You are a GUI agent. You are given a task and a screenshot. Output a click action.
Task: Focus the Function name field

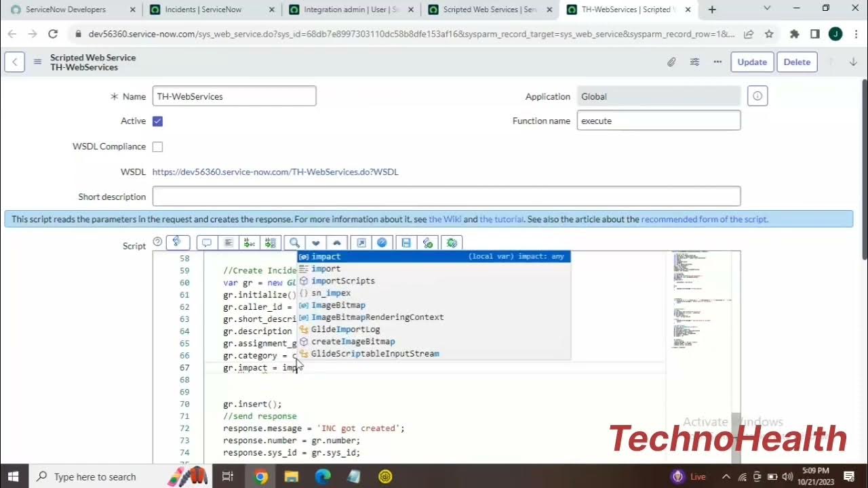[x=658, y=121]
